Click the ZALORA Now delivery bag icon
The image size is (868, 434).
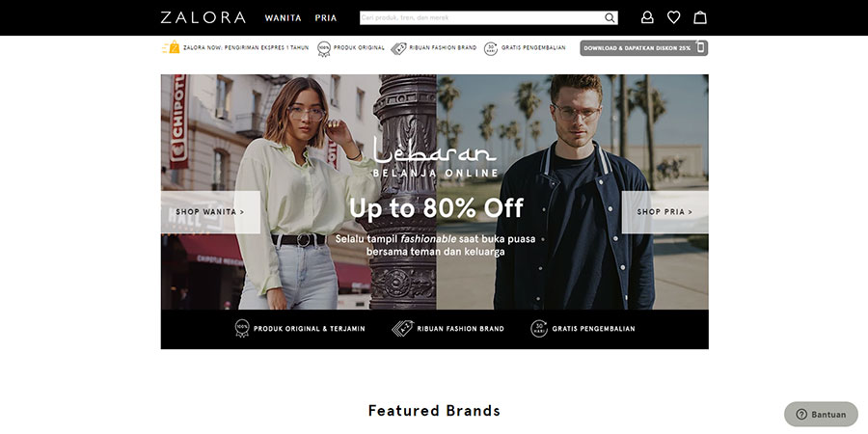tap(171, 47)
